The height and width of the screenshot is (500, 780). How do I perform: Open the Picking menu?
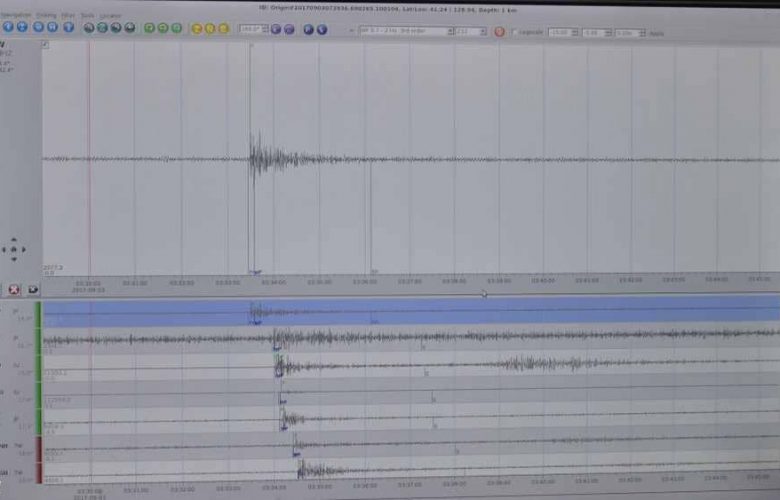(46, 16)
